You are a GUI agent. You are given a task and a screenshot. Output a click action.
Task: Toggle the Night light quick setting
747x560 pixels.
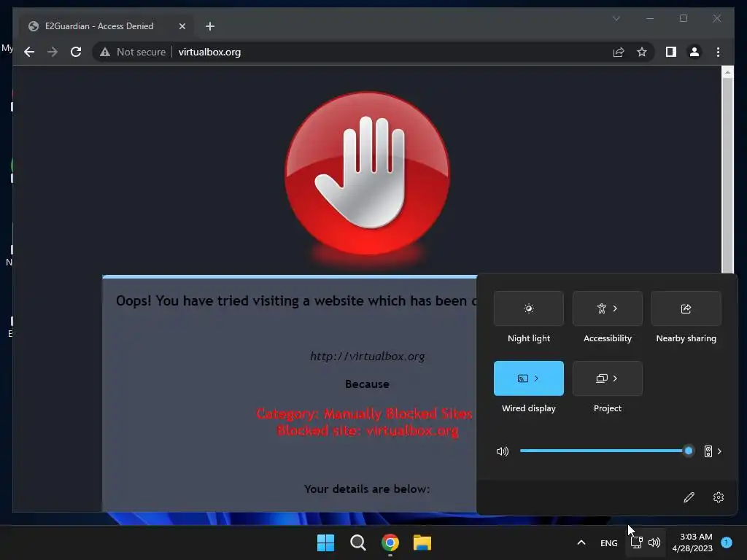tap(529, 308)
